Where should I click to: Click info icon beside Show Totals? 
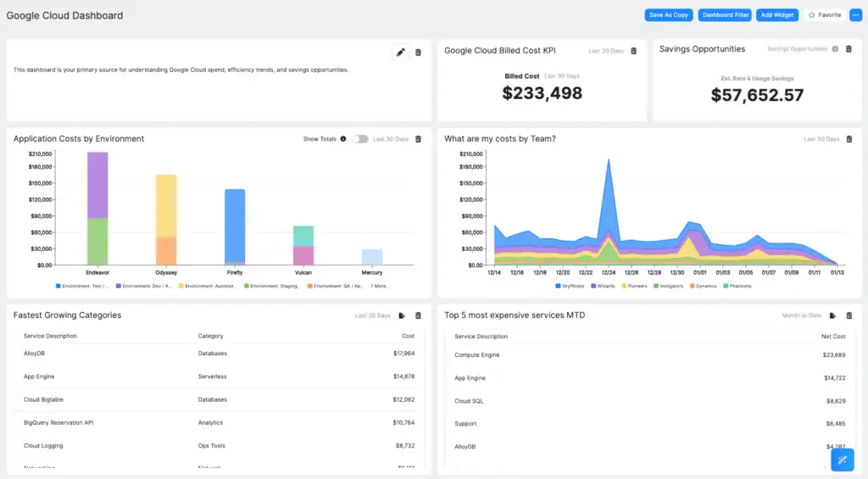[x=343, y=139]
